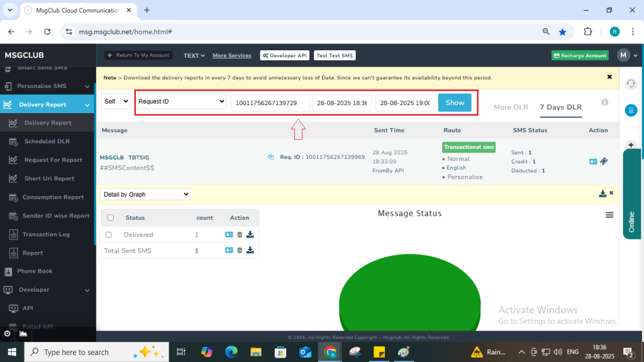Viewport: 644px width, 362px height.
Task: View numbers icon in Total Sent SMS row
Action: (x=229, y=250)
